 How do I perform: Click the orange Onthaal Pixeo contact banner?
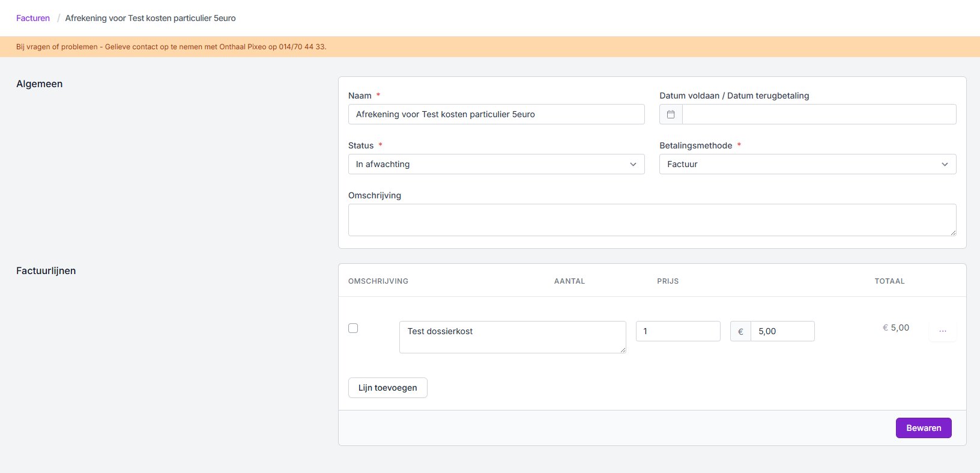pyautogui.click(x=171, y=47)
